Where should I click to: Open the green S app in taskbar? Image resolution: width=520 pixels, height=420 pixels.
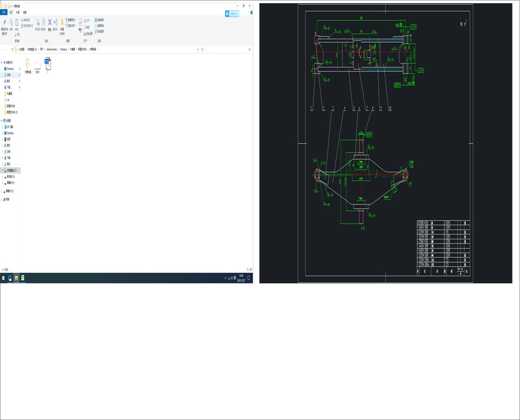22,278
